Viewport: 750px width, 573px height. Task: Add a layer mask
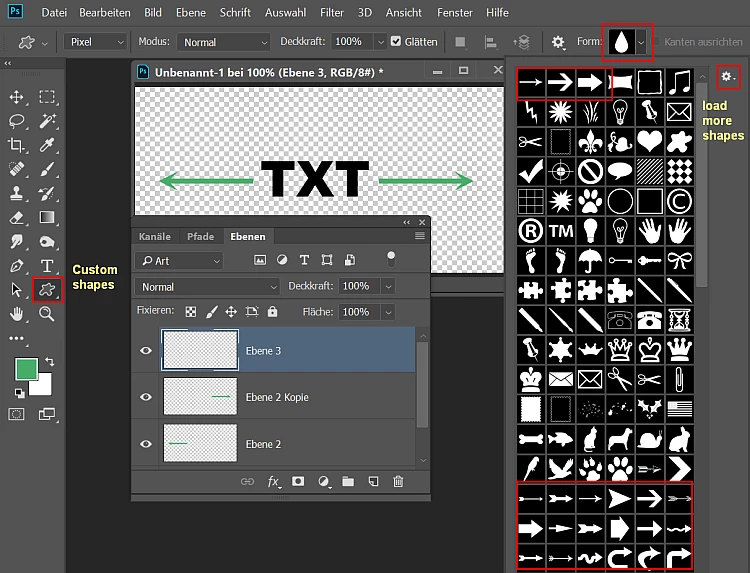click(298, 481)
